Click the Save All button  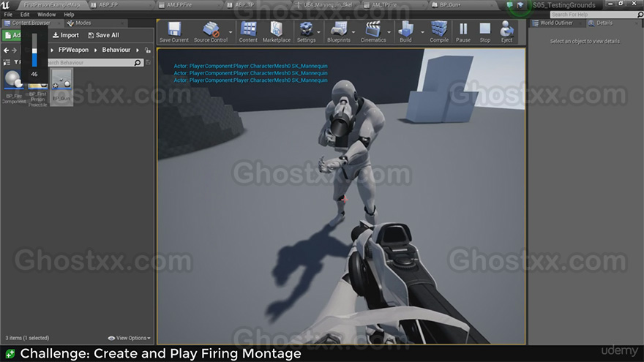103,35
